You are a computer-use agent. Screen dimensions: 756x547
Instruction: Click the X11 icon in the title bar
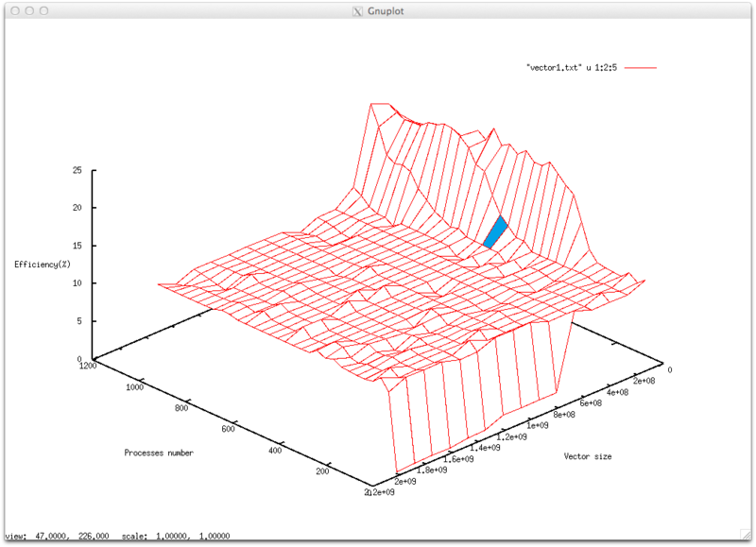click(357, 11)
